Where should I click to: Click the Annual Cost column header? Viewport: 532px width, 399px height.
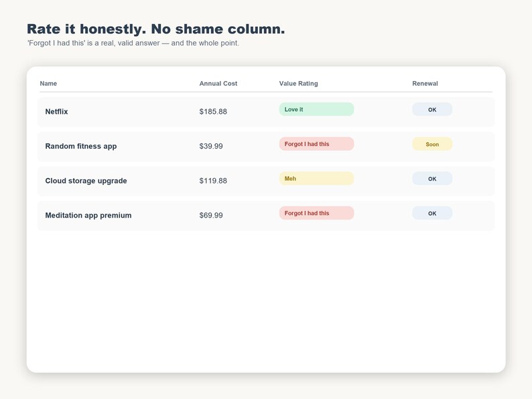pos(218,84)
